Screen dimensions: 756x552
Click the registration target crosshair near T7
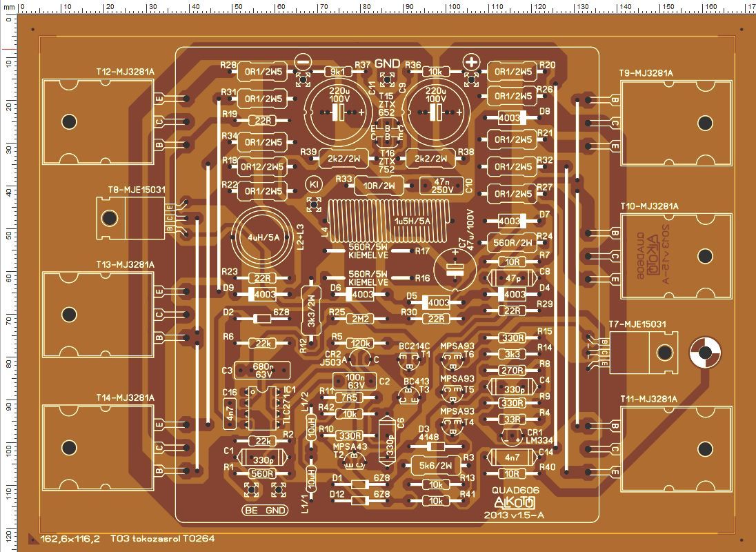click(x=704, y=353)
